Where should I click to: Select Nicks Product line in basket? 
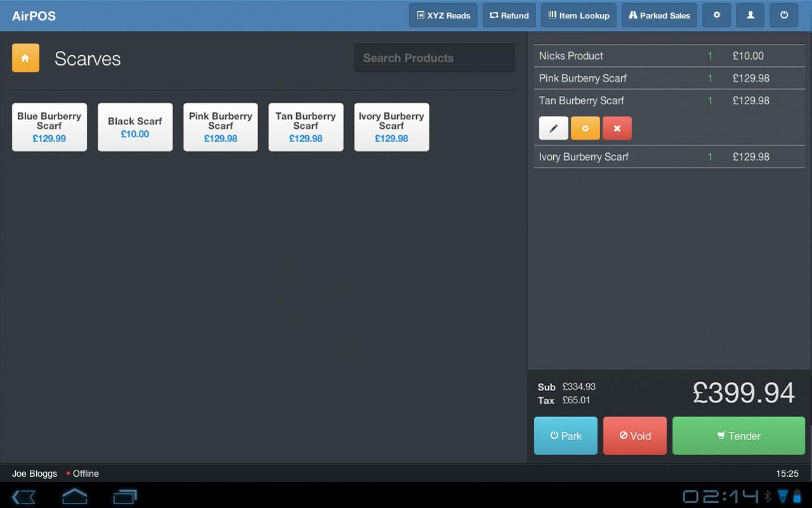click(x=669, y=56)
